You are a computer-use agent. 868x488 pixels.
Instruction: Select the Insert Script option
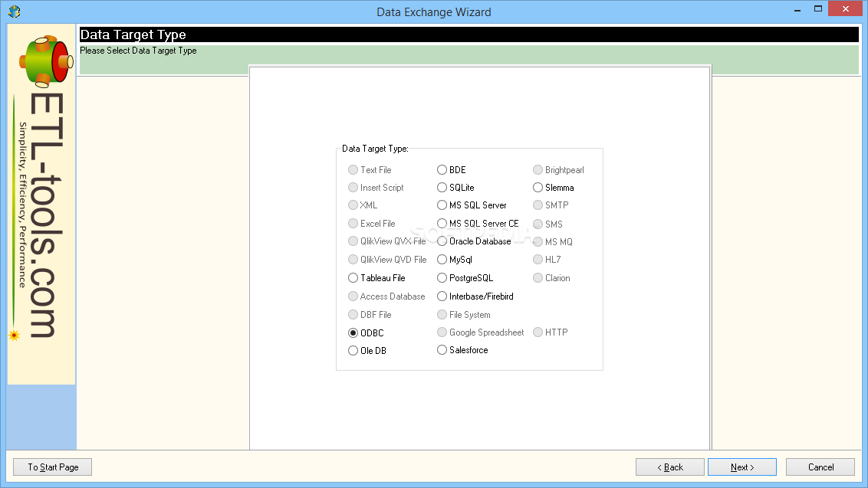pos(375,188)
